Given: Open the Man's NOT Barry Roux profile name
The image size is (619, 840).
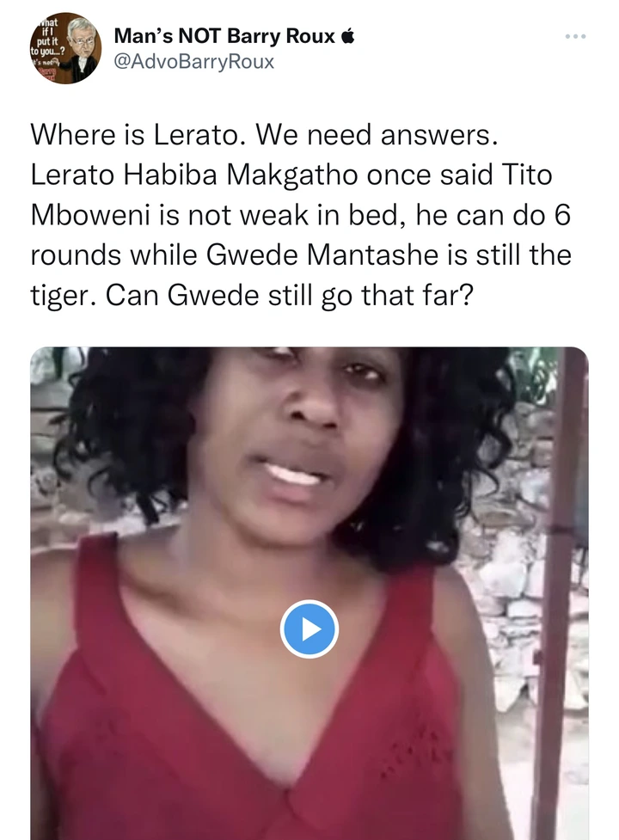Looking at the screenshot, I should 225,36.
